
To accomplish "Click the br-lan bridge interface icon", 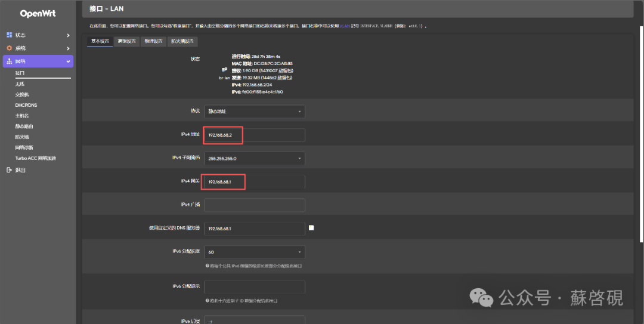I will coord(225,69).
